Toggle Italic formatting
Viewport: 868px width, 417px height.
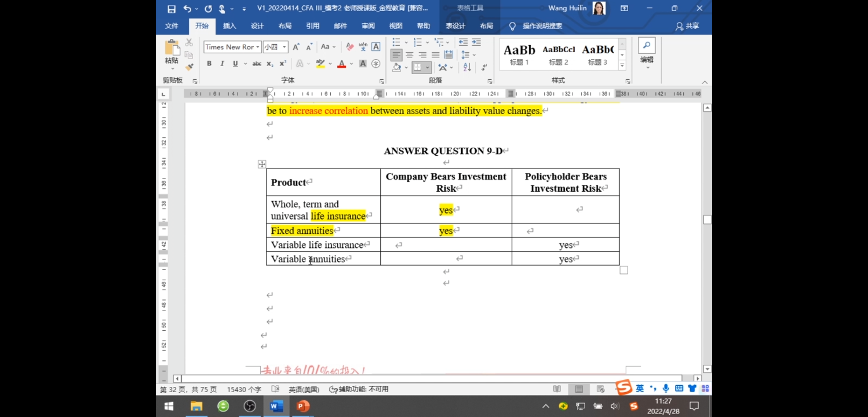[x=222, y=64]
